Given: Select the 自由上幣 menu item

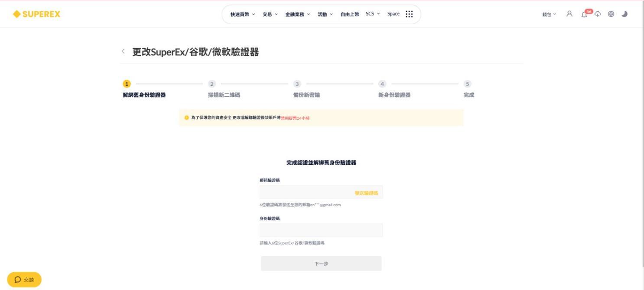Looking at the screenshot, I should [x=350, y=14].
